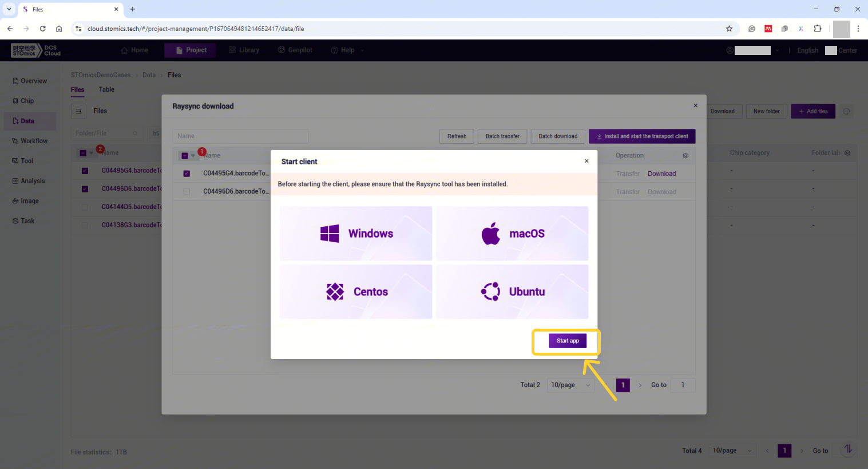The image size is (868, 469).
Task: Click Download link for C04495G4 row
Action: [661, 174]
